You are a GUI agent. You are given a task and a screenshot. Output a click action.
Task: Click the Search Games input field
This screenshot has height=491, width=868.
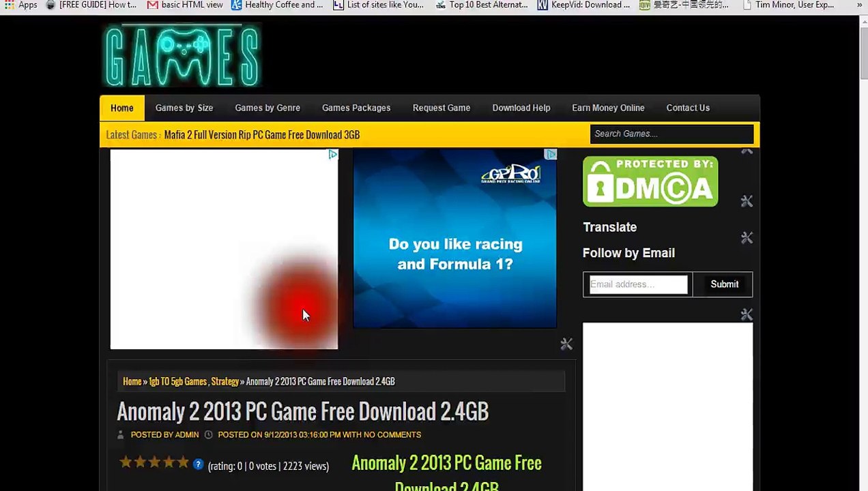(671, 134)
